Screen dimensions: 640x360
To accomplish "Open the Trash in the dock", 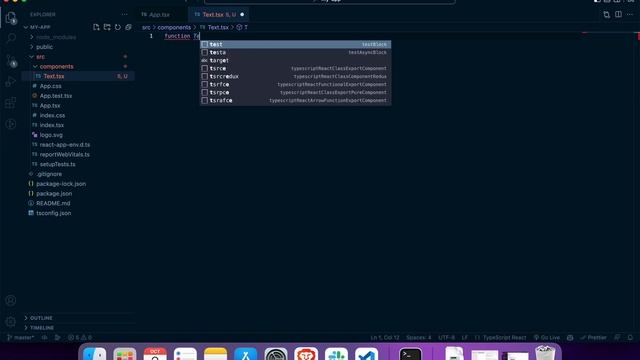I will coord(545,353).
